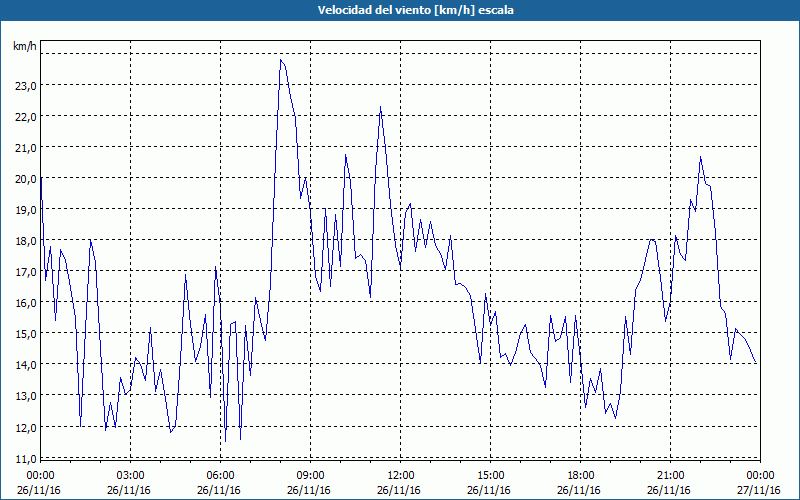800x500 pixels.
Task: Click the 21:00 time axis label
Action: point(670,476)
